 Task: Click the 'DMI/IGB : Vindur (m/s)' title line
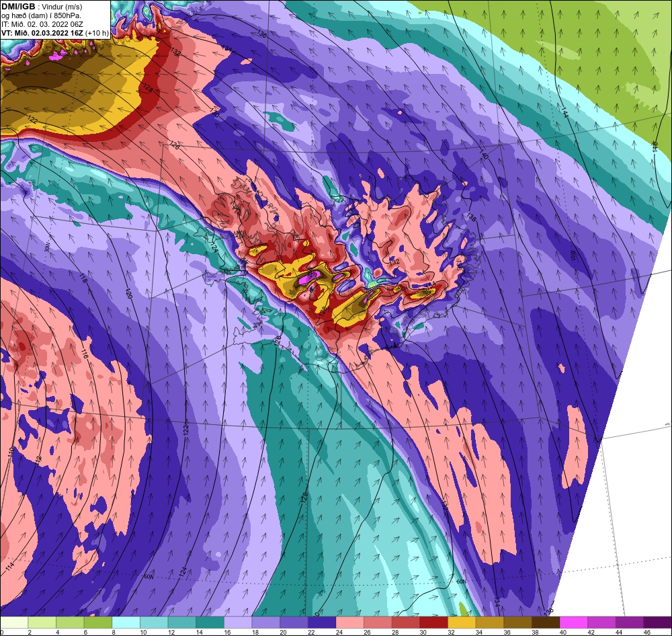tap(42, 7)
